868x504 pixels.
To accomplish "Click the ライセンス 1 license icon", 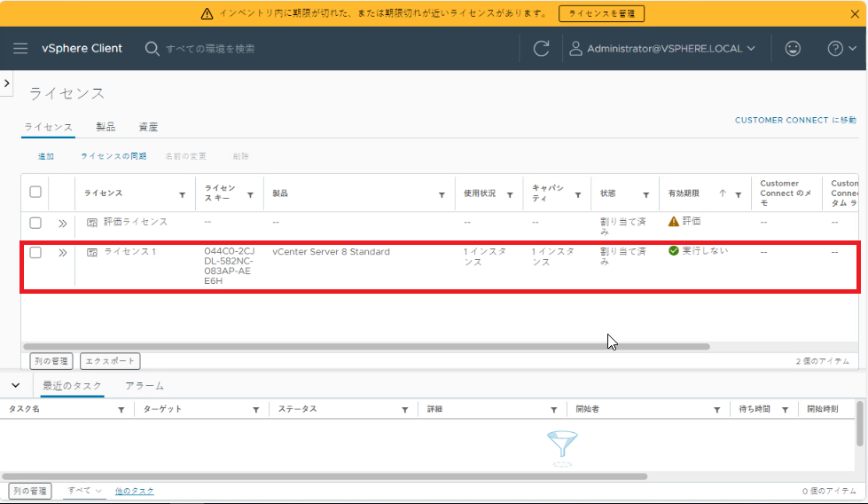I will coord(92,252).
